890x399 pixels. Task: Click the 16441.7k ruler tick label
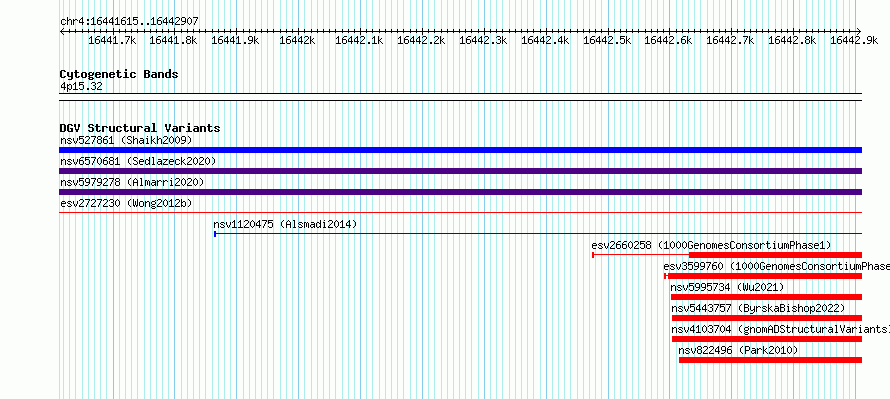click(112, 40)
